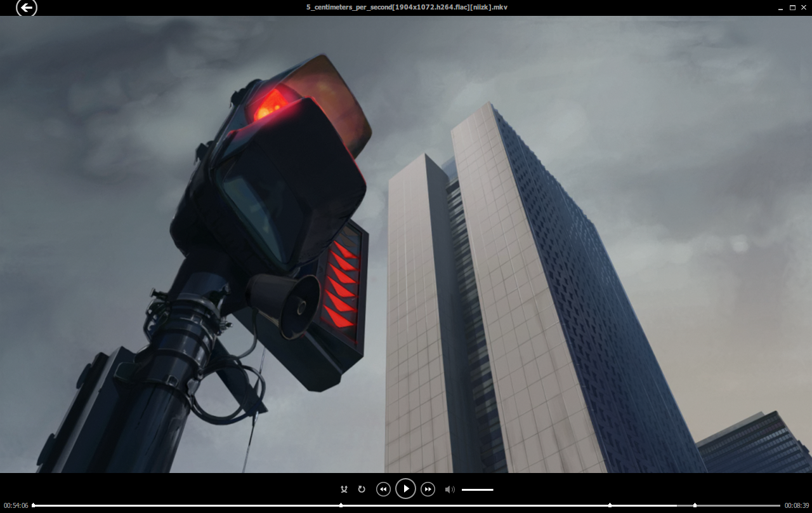812x513 pixels.
Task: Maximize the video player window
Action: tap(792, 8)
